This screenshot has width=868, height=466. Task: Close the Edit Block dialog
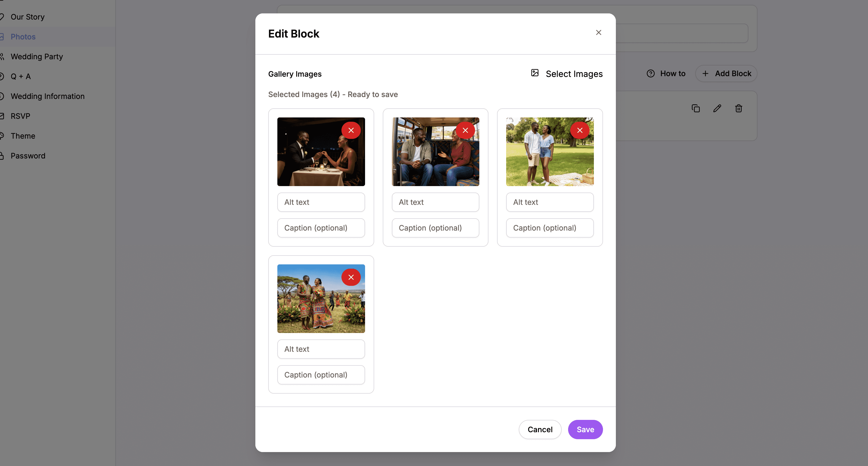click(x=598, y=32)
